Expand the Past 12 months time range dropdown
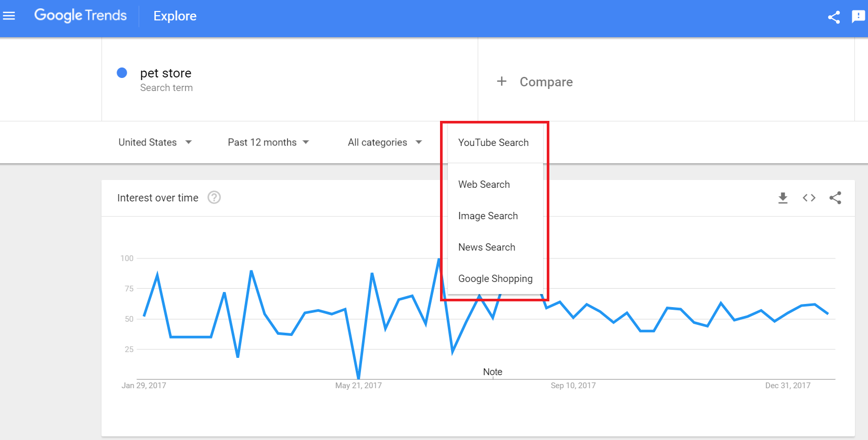868x440 pixels. [x=268, y=142]
